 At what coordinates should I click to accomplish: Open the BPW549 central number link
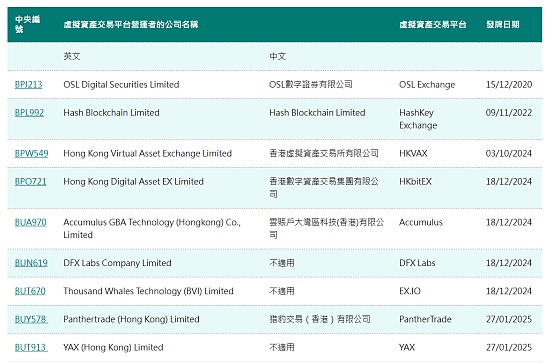pyautogui.click(x=31, y=153)
